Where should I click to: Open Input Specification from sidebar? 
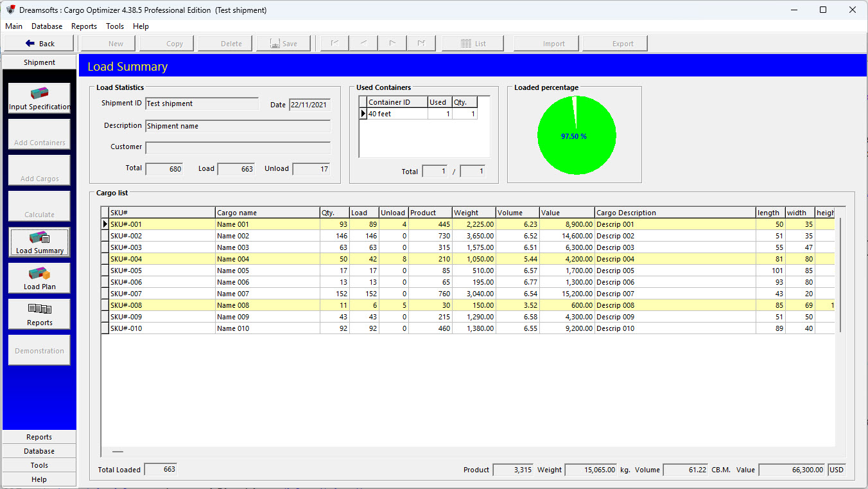pyautogui.click(x=39, y=98)
